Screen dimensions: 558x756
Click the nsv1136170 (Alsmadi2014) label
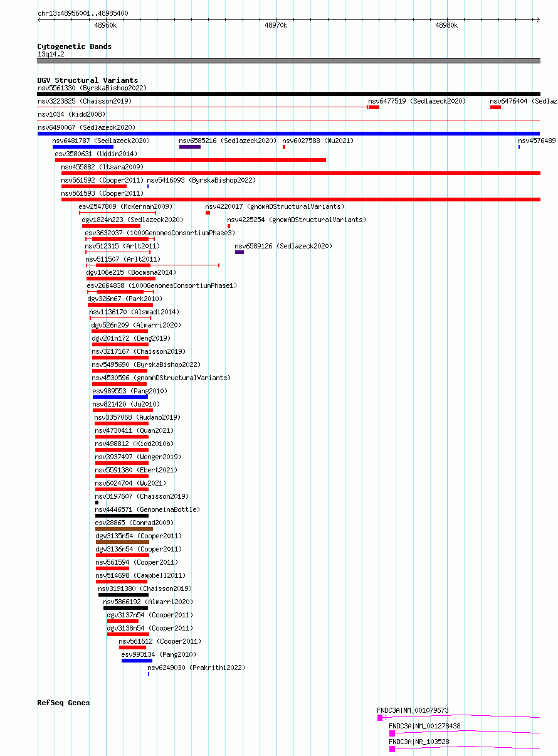coord(134,312)
